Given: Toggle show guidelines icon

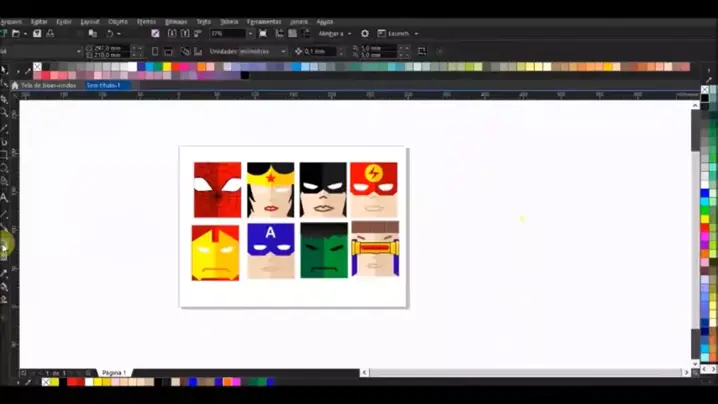Looking at the screenshot, I should [x=305, y=33].
